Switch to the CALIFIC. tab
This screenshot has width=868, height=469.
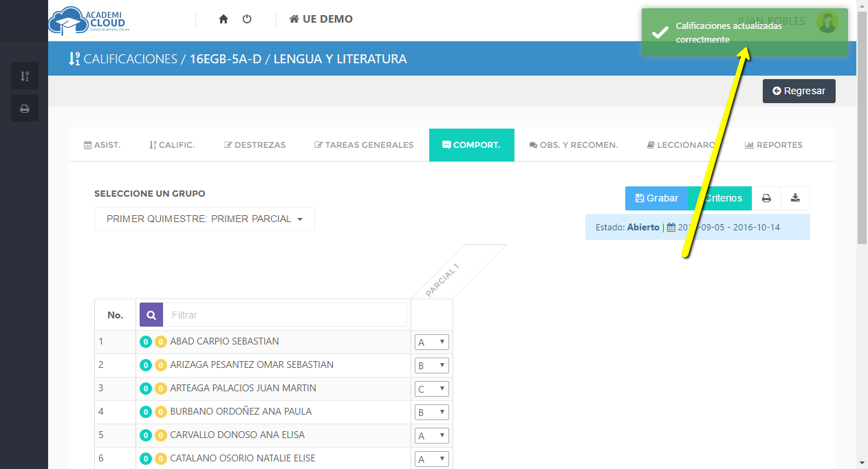point(172,145)
